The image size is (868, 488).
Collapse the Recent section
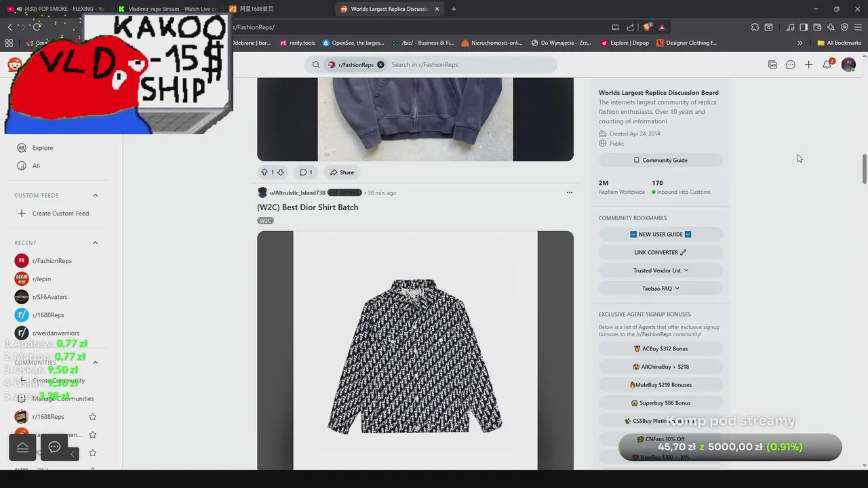tap(95, 243)
